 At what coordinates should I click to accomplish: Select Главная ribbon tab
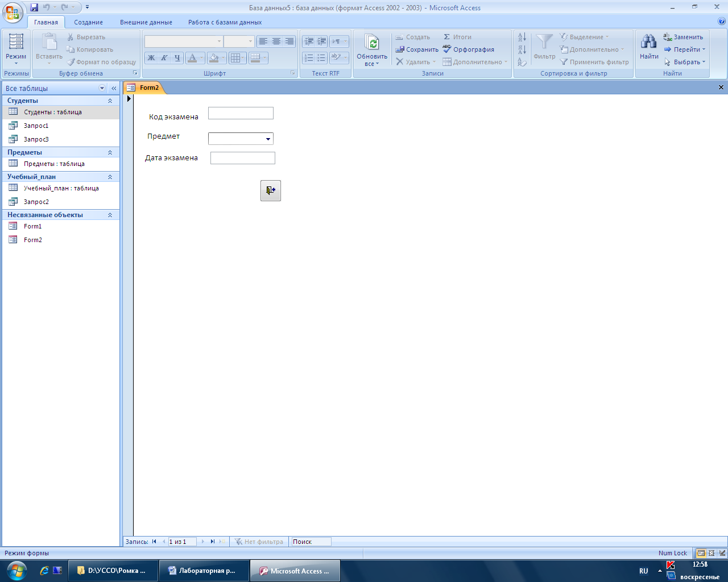46,22
